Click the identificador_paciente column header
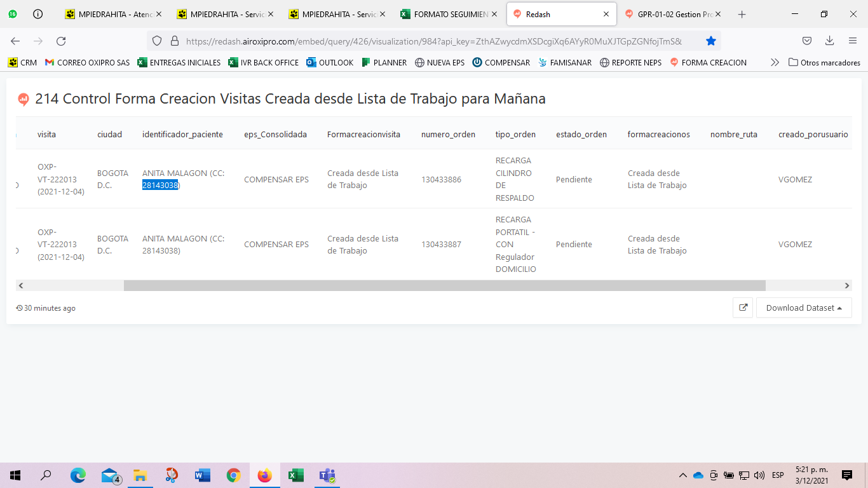Viewport: 868px width, 488px height. coord(182,134)
